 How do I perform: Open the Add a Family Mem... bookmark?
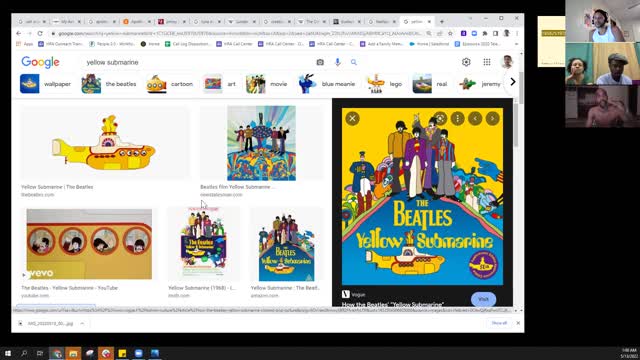pyautogui.click(x=381, y=44)
